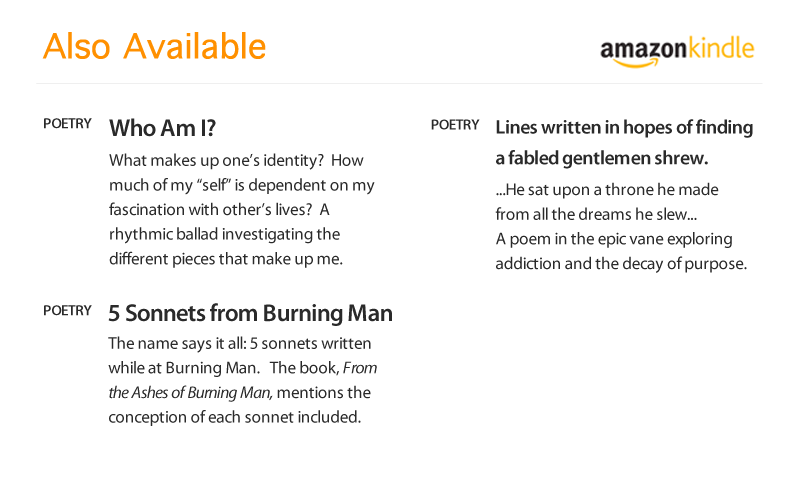This screenshot has height=486, width=800.
Task: Click the "What makes up one's identity?" sentence
Action: click(x=215, y=160)
